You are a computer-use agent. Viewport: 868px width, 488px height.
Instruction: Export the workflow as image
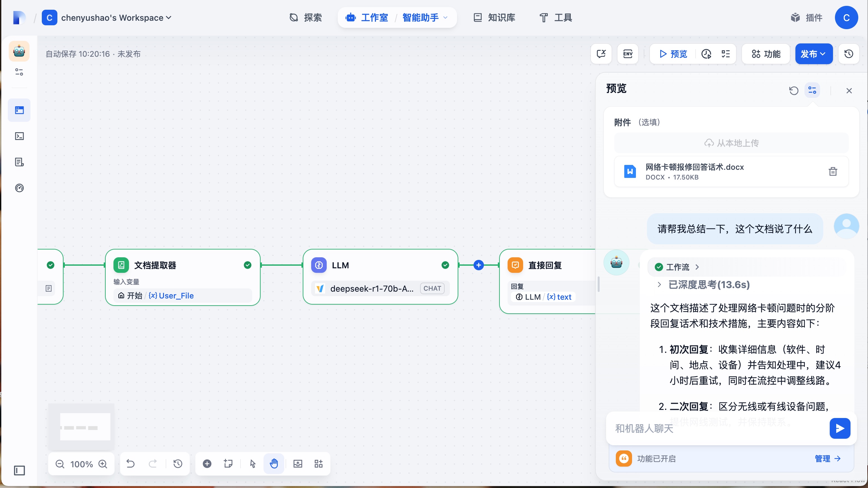(x=298, y=464)
